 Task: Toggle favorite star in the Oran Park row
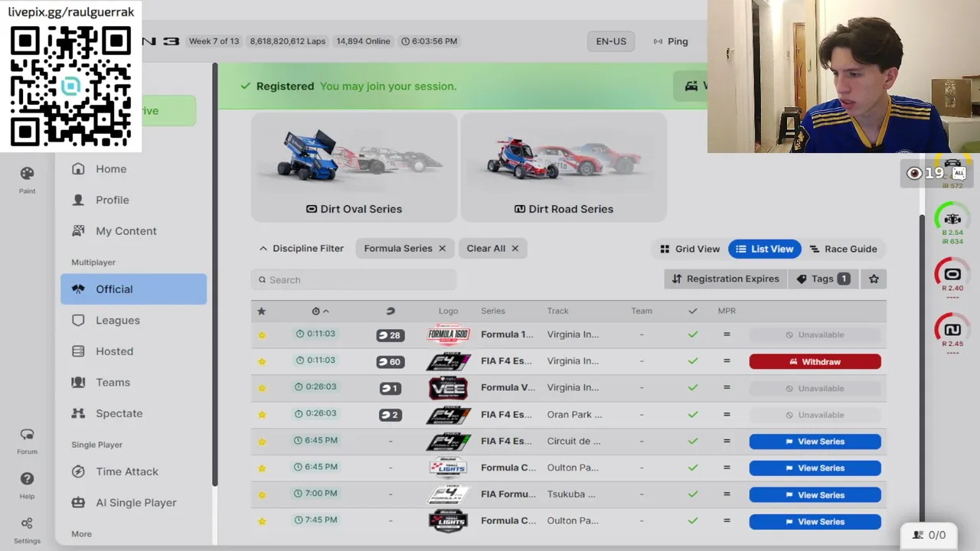(x=262, y=415)
